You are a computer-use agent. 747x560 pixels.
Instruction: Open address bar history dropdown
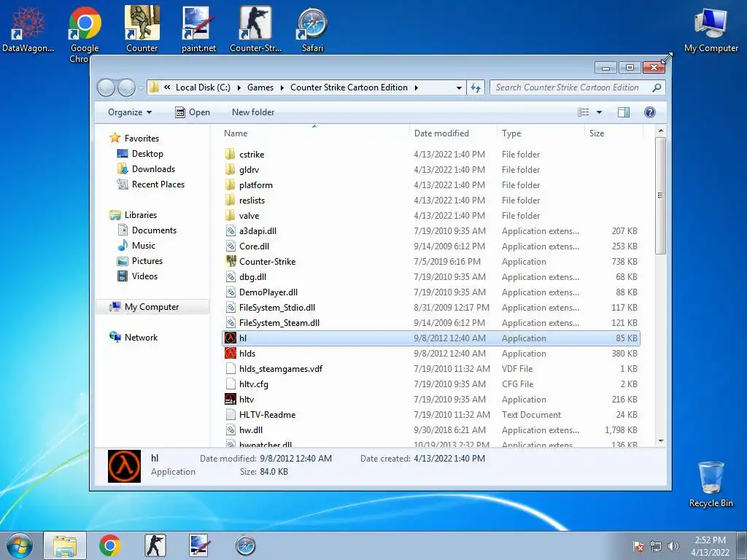(x=459, y=87)
